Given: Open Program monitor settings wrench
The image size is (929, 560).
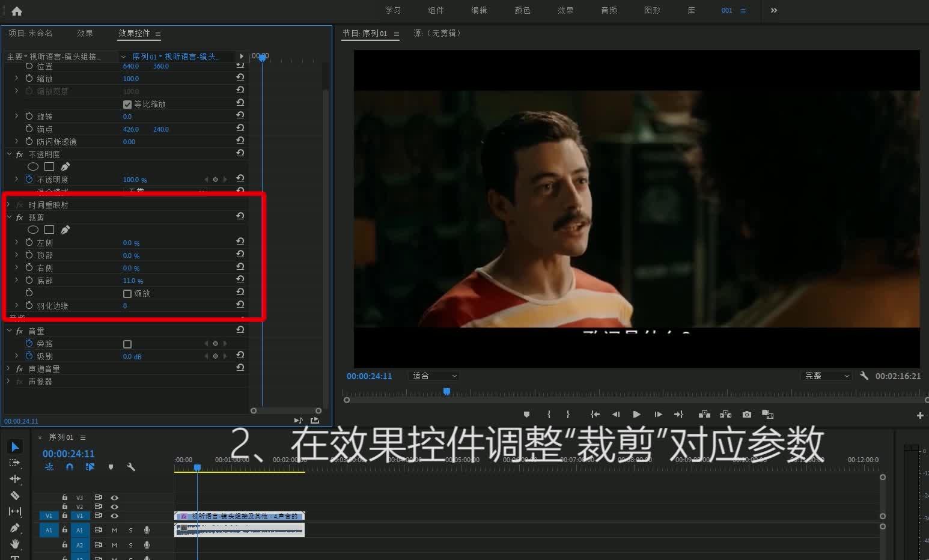Looking at the screenshot, I should [x=864, y=376].
